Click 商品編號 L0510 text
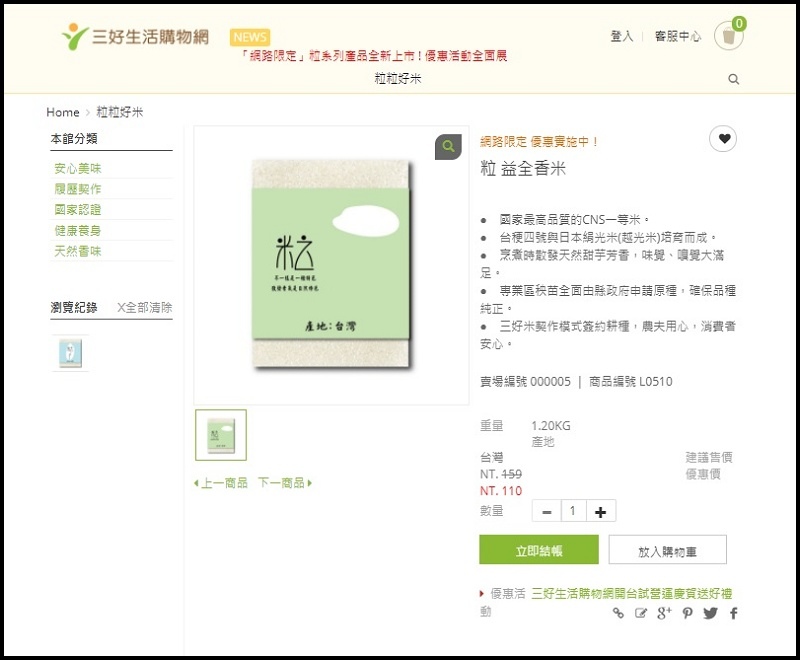Screen dimensions: 800x660 point(631,382)
